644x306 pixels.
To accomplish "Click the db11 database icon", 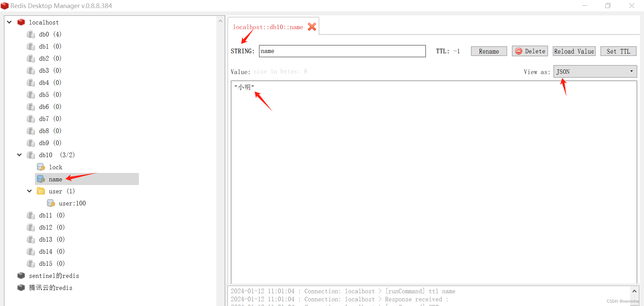I will pos(31,215).
